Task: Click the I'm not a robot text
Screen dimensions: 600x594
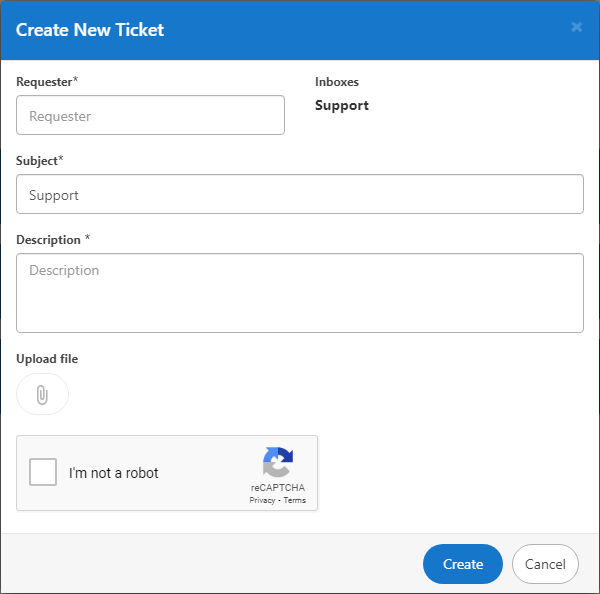Action: [113, 473]
